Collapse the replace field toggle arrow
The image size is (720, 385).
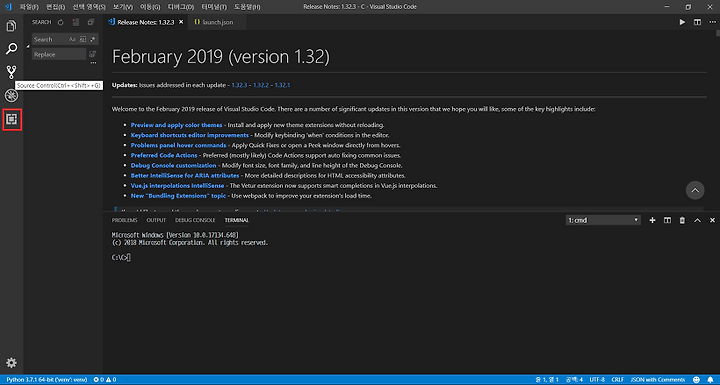click(28, 46)
